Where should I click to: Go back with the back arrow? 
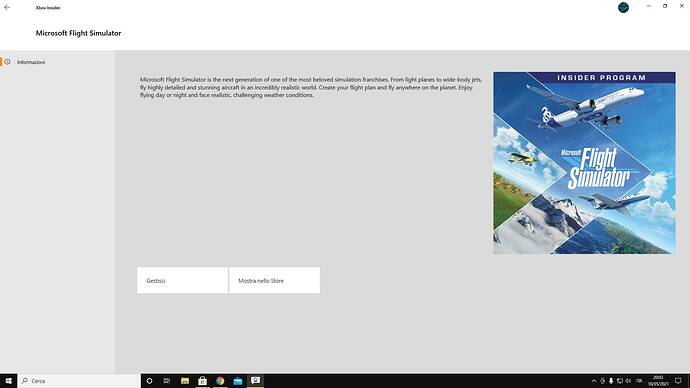pyautogui.click(x=7, y=7)
